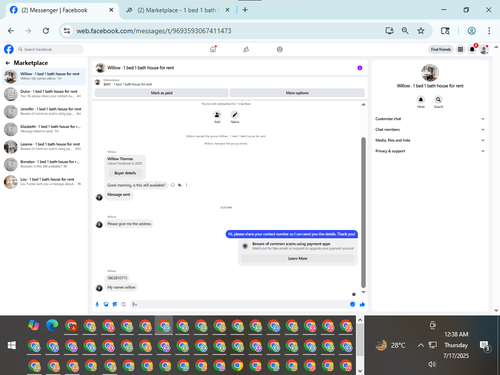Screen dimensions: 500x375
Task: Open Chrome profile avatar button
Action: pyautogui.click(x=471, y=31)
